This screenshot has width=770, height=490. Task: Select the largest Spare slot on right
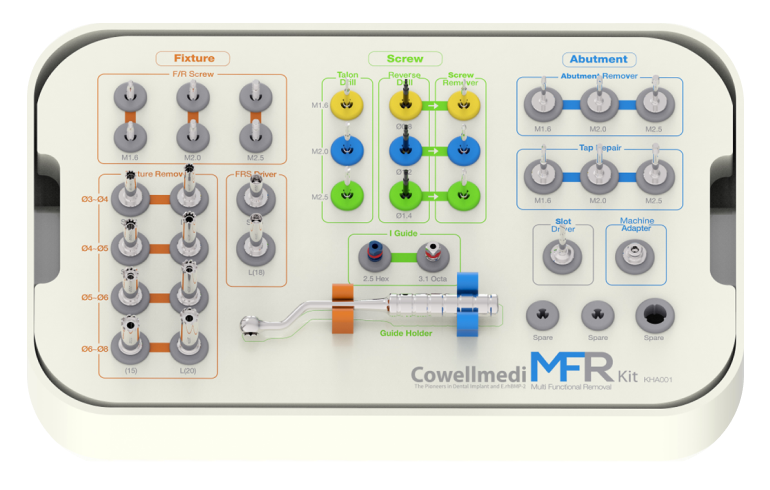(x=654, y=316)
